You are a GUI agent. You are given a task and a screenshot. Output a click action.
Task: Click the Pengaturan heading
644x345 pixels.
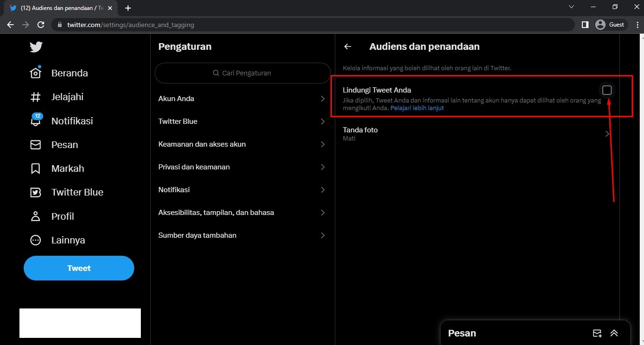click(185, 47)
